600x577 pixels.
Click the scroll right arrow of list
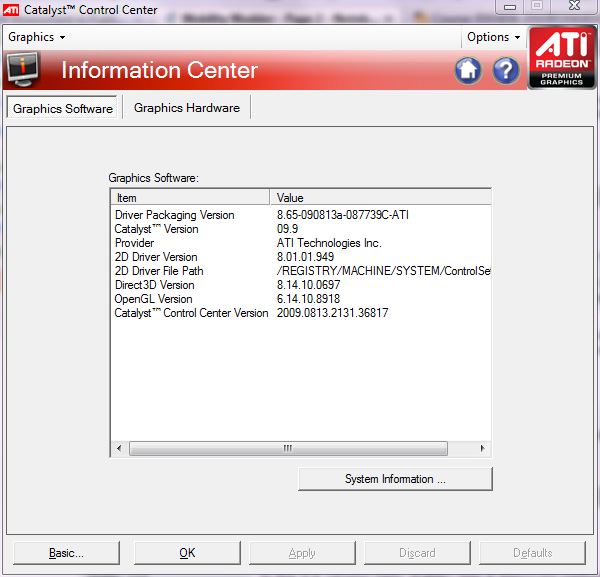[x=482, y=448]
